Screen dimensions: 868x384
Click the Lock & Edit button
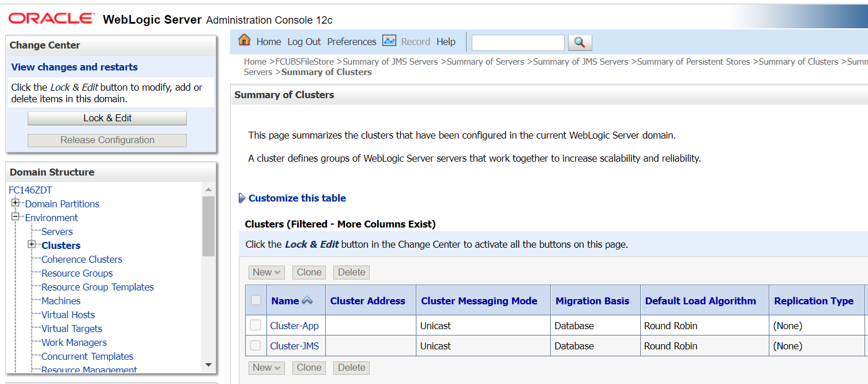[107, 118]
